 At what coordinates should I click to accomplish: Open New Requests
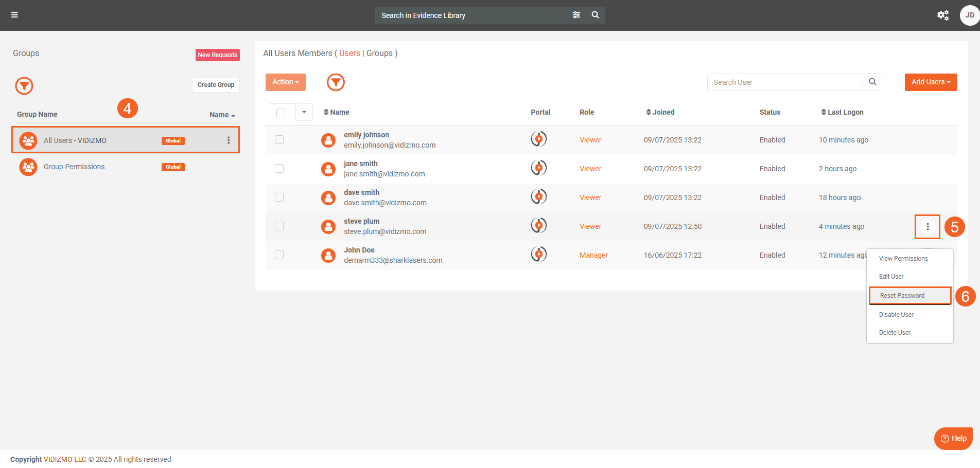[217, 55]
